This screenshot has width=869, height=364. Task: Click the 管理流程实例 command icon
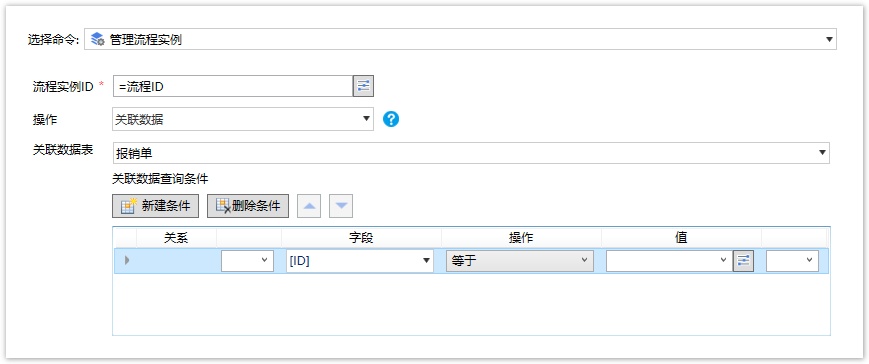[98, 39]
